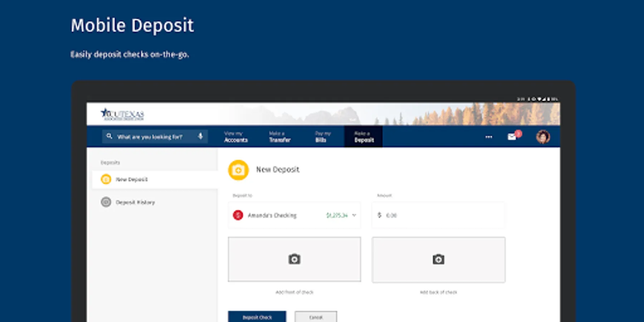Click the search magnifier icon
Image resolution: width=644 pixels, height=322 pixels.
[109, 136]
